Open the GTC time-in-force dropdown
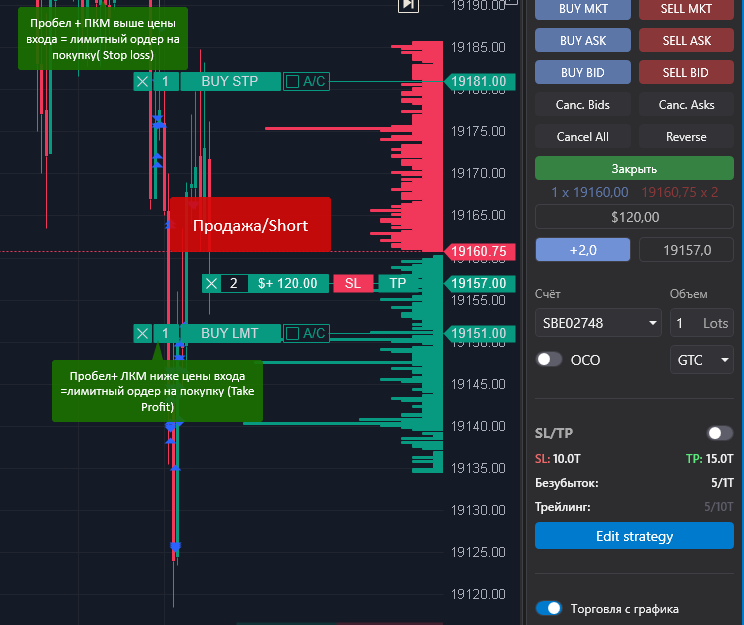This screenshot has height=625, width=744. pyautogui.click(x=702, y=360)
